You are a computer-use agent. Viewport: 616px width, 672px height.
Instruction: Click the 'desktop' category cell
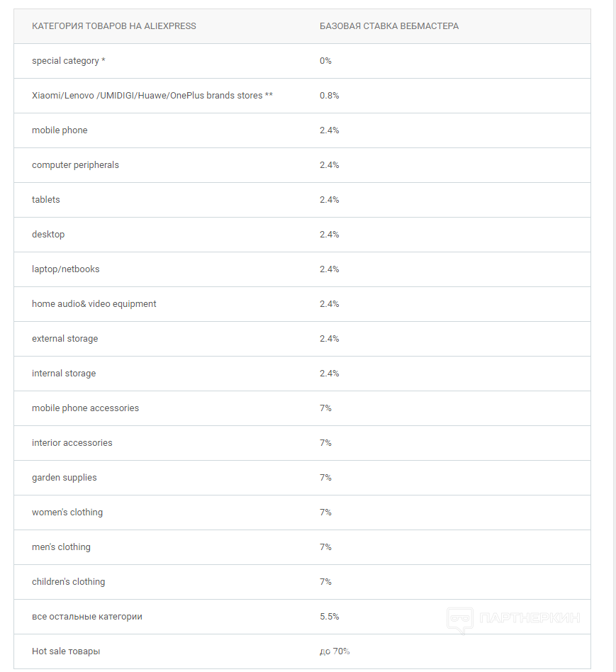[48, 235]
